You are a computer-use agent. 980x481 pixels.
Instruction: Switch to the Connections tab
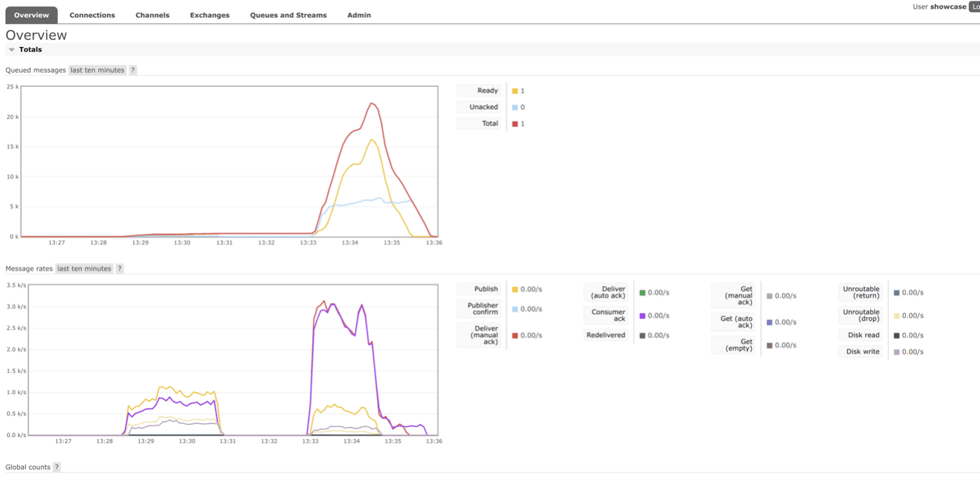(92, 15)
